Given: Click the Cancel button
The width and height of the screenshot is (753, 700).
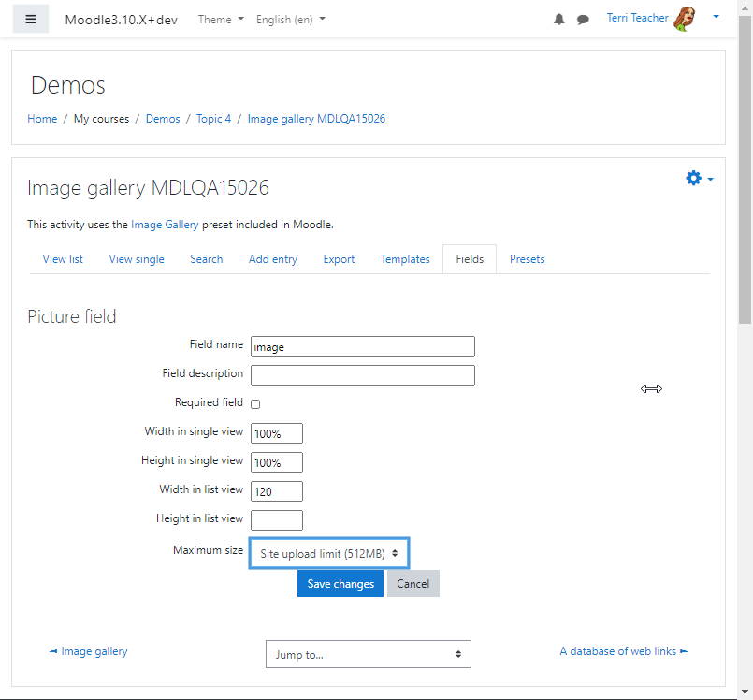Looking at the screenshot, I should (x=413, y=584).
